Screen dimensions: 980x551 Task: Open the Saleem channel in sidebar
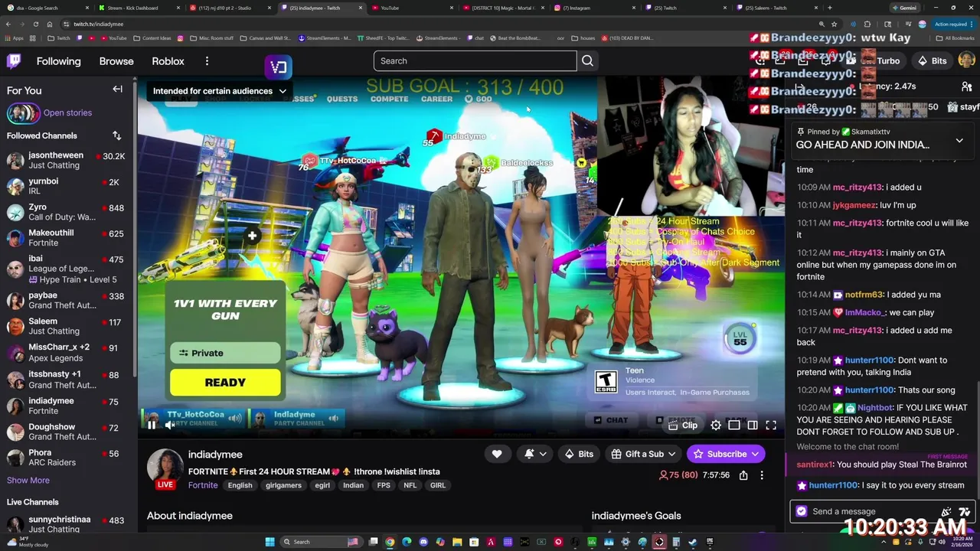point(66,326)
